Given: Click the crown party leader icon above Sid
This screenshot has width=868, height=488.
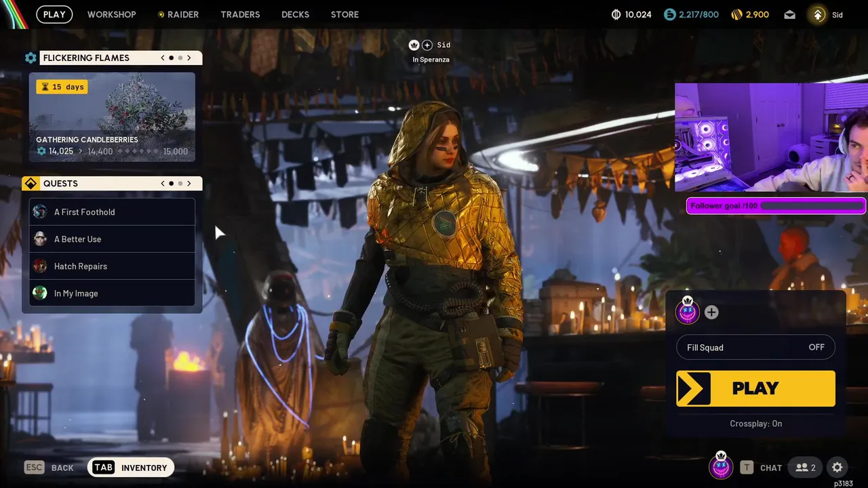Looking at the screenshot, I should pos(414,45).
